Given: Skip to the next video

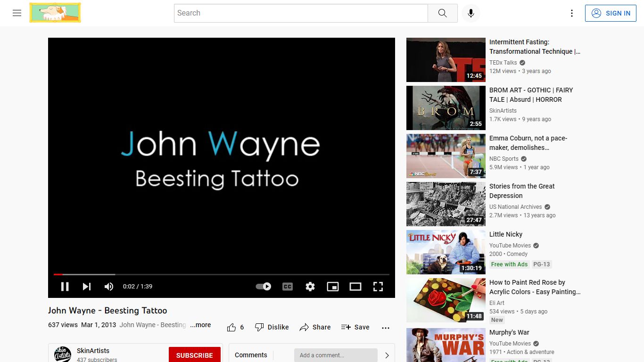Looking at the screenshot, I should 87,287.
